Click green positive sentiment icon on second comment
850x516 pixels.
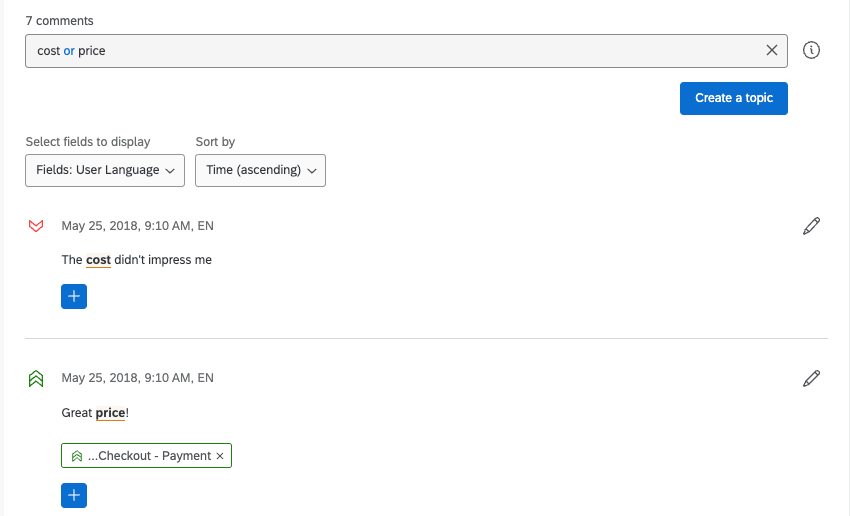[37, 378]
